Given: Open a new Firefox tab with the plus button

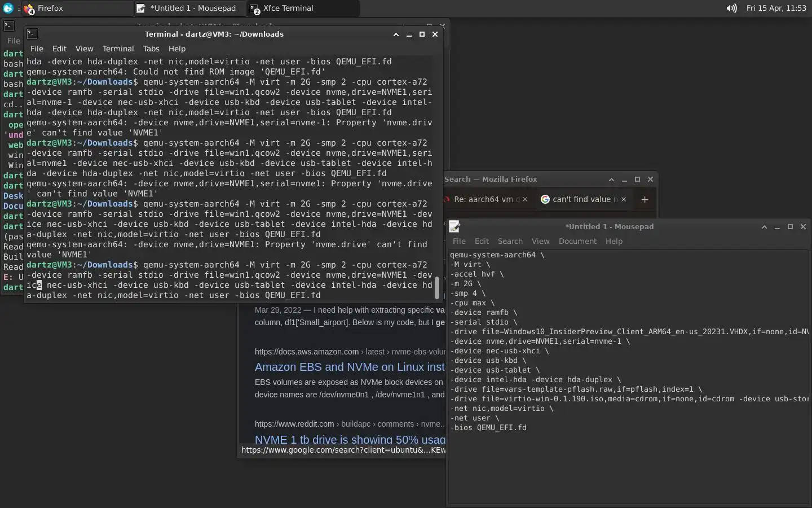Looking at the screenshot, I should tap(645, 199).
